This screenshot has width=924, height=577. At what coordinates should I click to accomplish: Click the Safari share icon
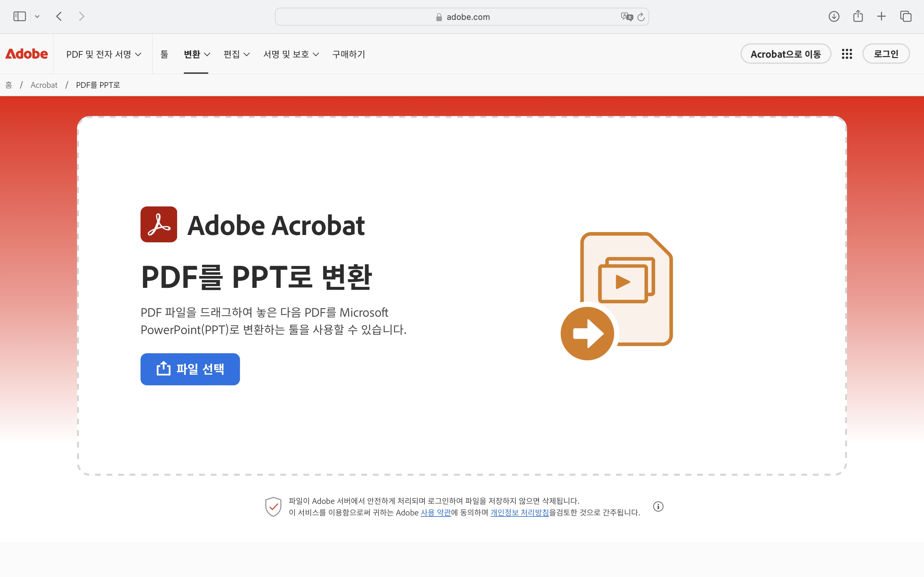[858, 16]
